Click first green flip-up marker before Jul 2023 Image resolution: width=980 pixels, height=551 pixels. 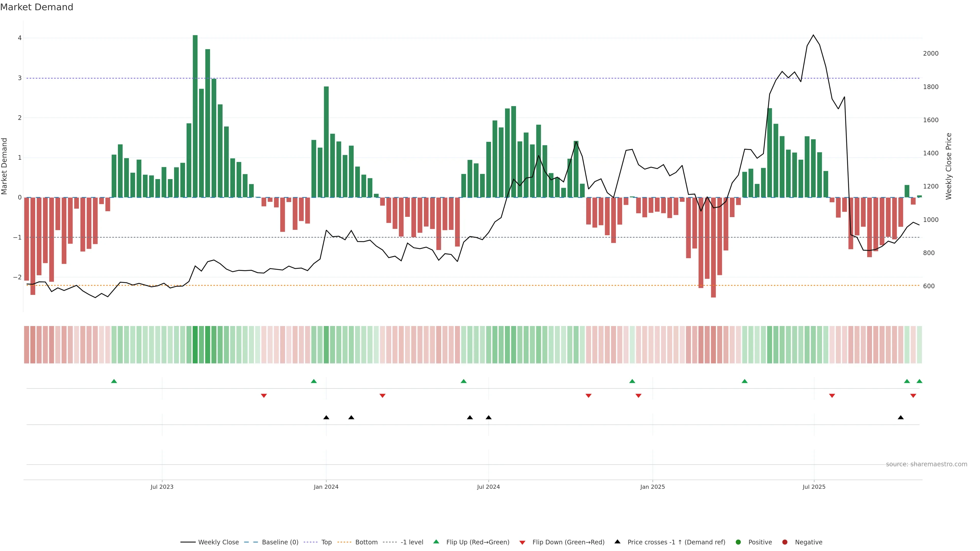click(114, 381)
